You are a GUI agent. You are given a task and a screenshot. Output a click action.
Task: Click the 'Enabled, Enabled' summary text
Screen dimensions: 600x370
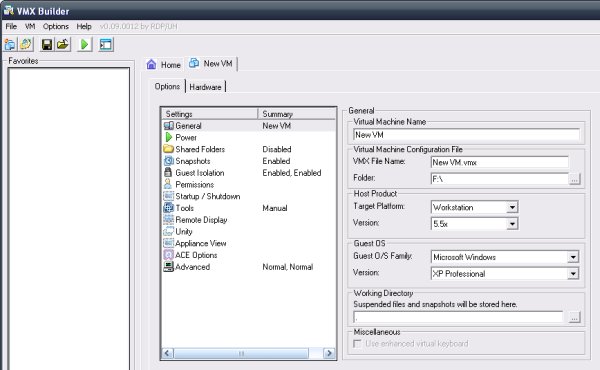point(292,173)
